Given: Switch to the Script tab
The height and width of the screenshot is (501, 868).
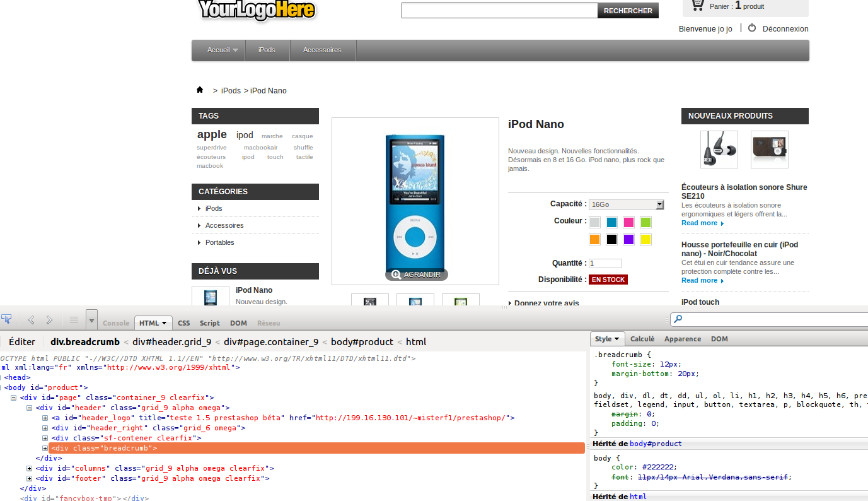Looking at the screenshot, I should click(210, 323).
